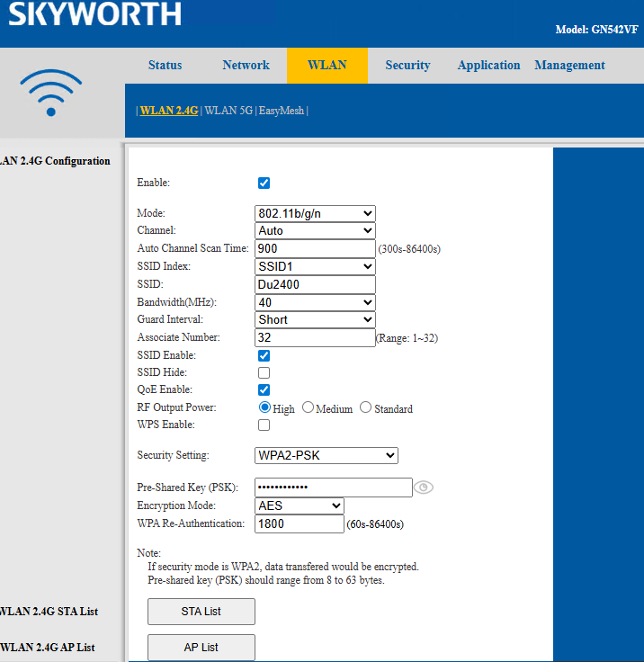
Task: Open the Security Setting dropdown
Action: (x=326, y=455)
